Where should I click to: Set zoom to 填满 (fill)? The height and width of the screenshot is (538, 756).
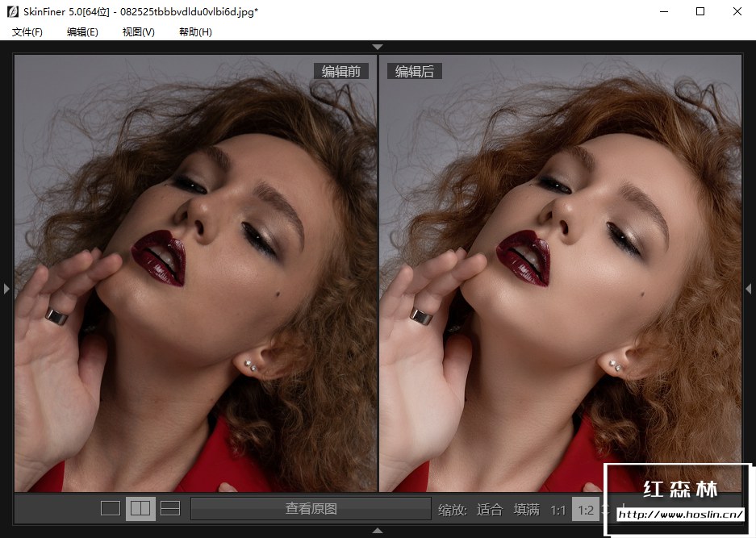527,510
